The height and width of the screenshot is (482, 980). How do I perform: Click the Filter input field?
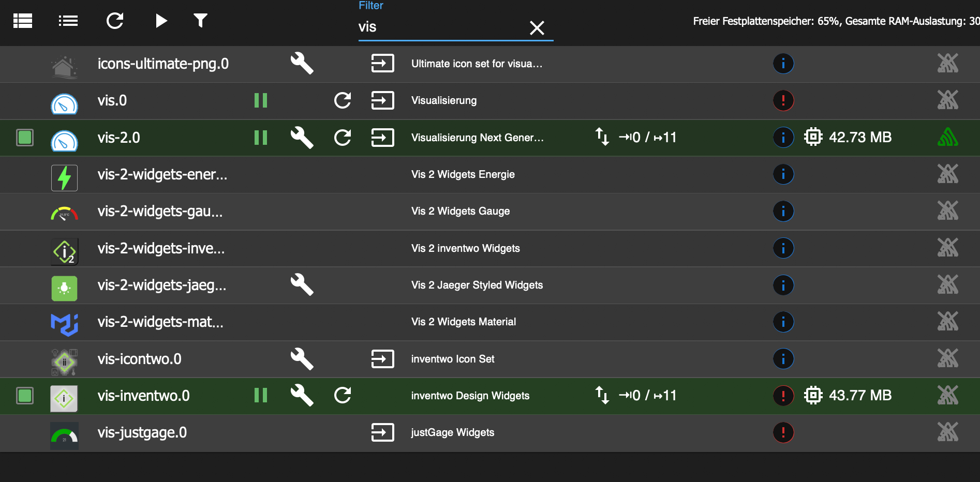440,27
